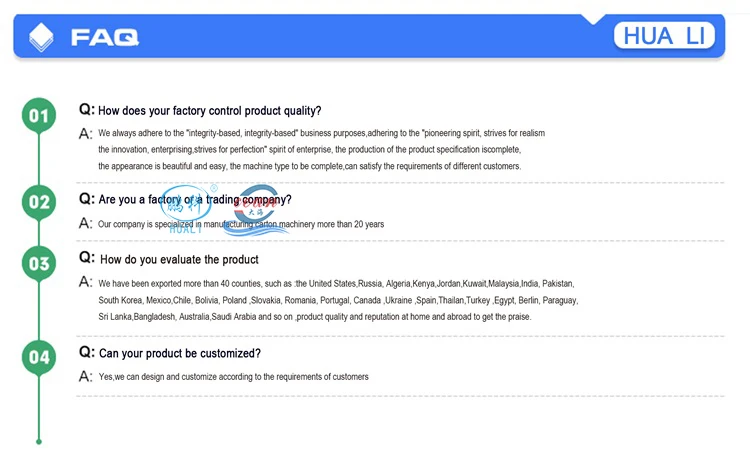Open the factory product quality question
The height and width of the screenshot is (457, 750).
[209, 111]
